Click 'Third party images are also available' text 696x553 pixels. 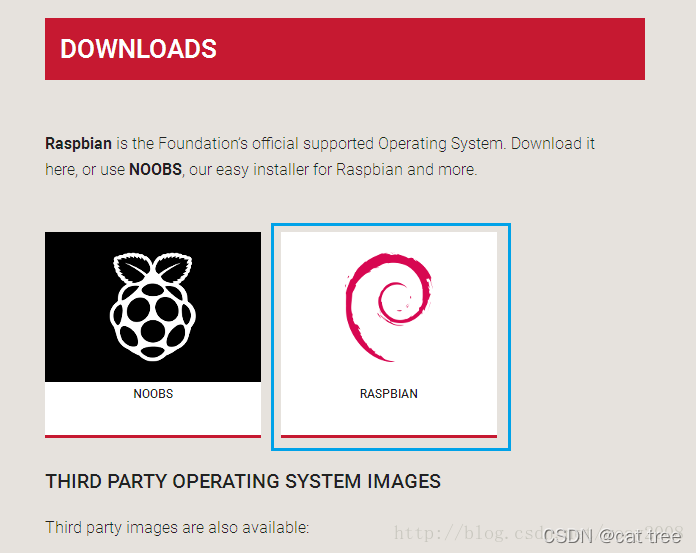[177, 527]
